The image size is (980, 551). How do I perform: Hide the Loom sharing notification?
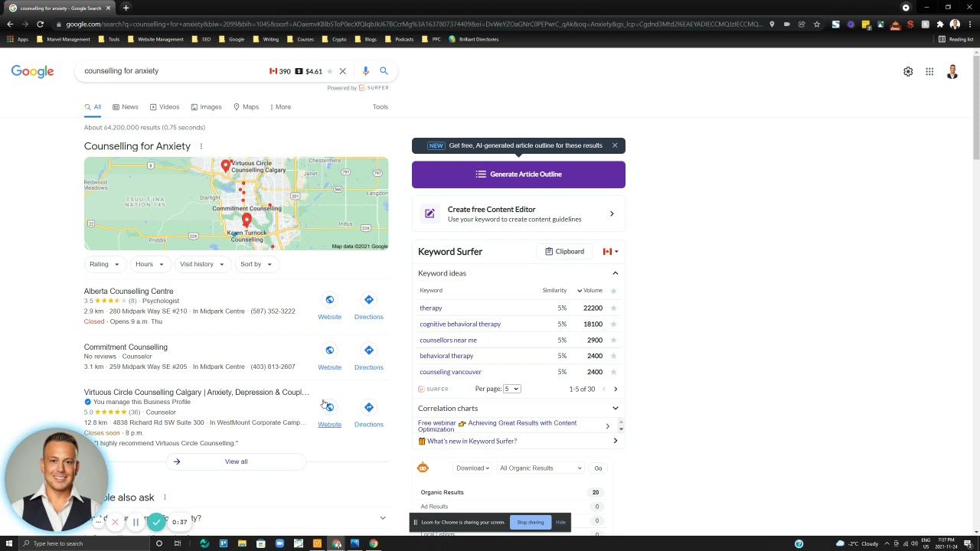click(x=560, y=523)
